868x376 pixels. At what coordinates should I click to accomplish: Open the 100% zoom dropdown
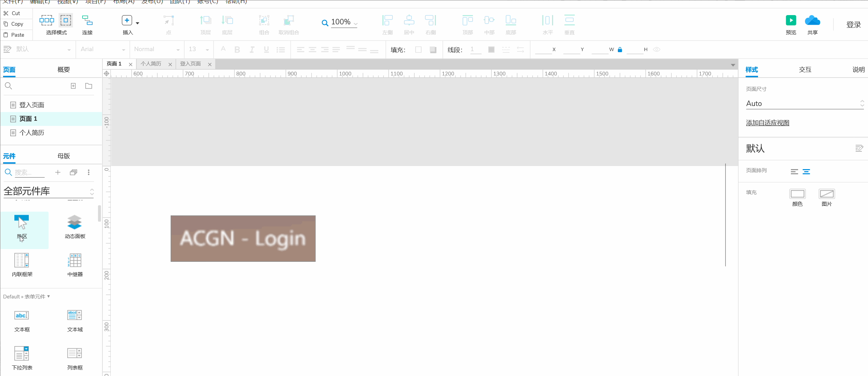[356, 23]
